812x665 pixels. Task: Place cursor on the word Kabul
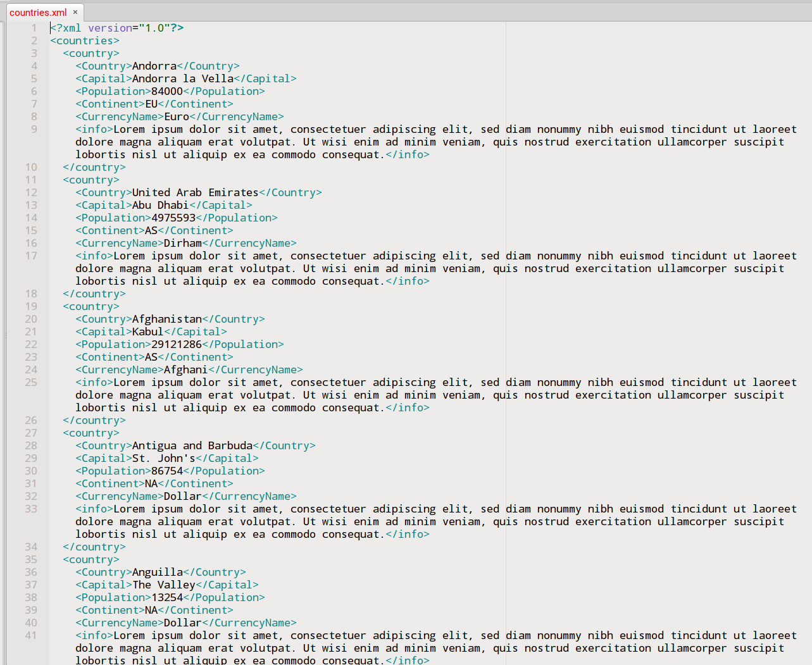tap(147, 332)
